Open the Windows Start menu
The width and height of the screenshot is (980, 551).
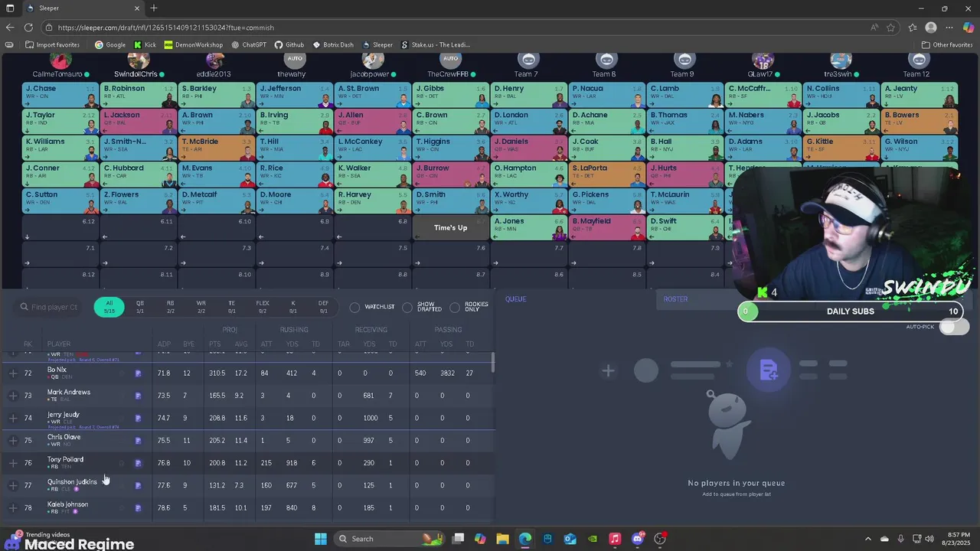(x=321, y=539)
